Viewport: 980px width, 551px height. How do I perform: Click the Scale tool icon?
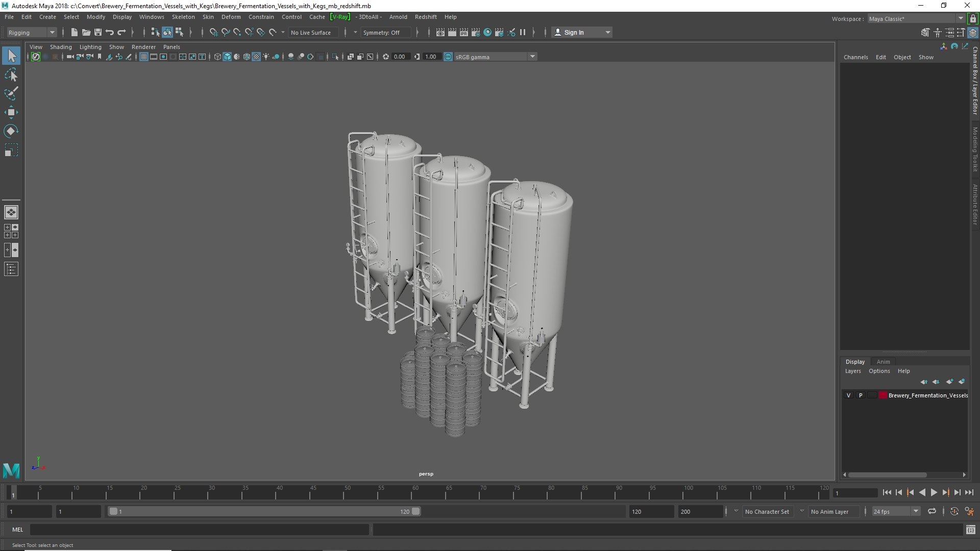[11, 150]
